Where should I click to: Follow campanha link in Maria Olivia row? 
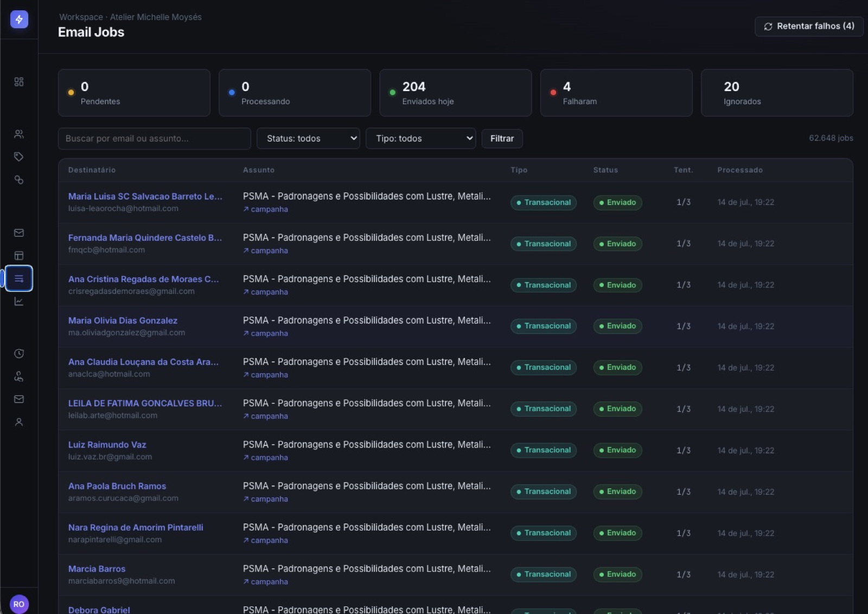(x=266, y=334)
